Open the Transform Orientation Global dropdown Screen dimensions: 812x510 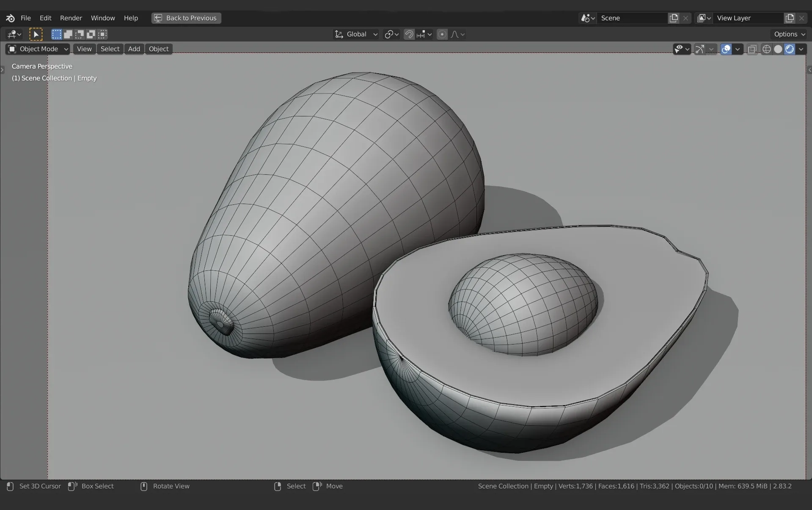coord(356,34)
